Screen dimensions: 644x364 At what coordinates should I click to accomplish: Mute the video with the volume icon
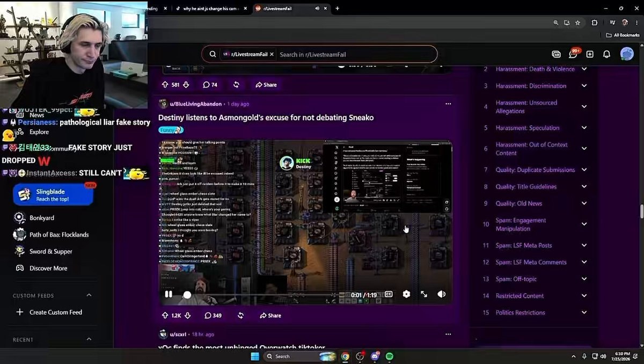[442, 294]
